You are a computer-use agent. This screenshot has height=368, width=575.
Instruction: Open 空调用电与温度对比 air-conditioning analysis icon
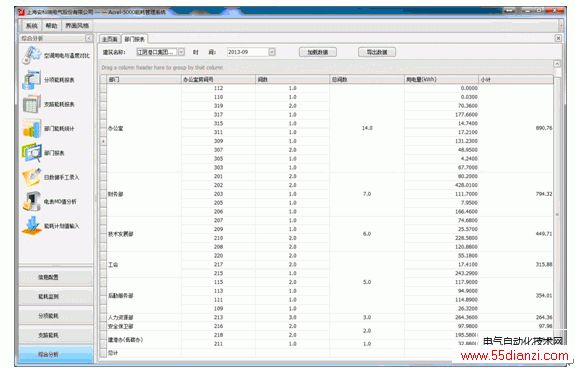(x=32, y=55)
